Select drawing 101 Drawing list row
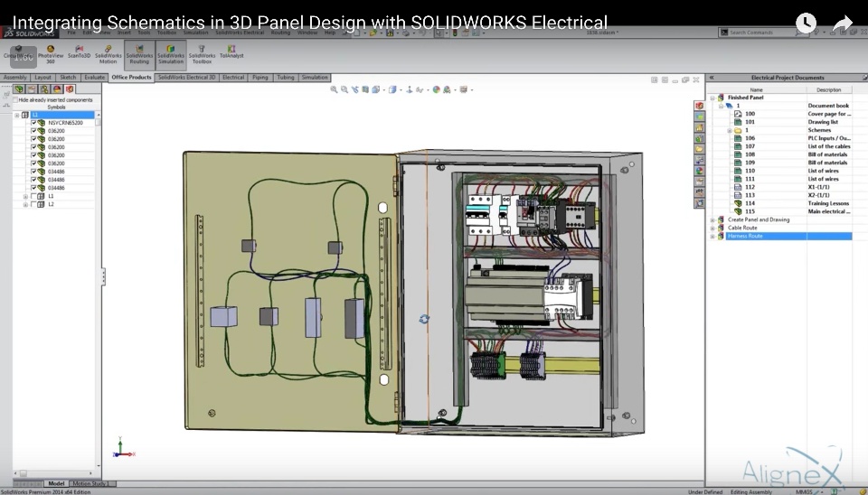868x495 pixels. [x=793, y=122]
